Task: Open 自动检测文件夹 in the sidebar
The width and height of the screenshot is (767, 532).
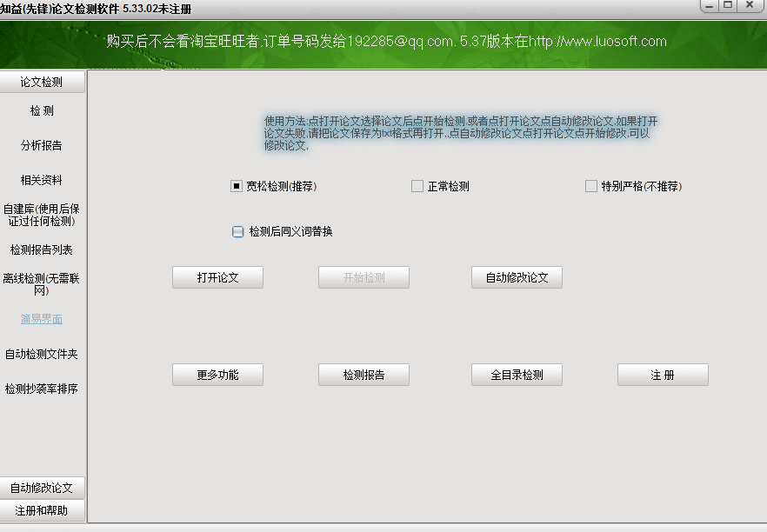Action: click(42, 354)
